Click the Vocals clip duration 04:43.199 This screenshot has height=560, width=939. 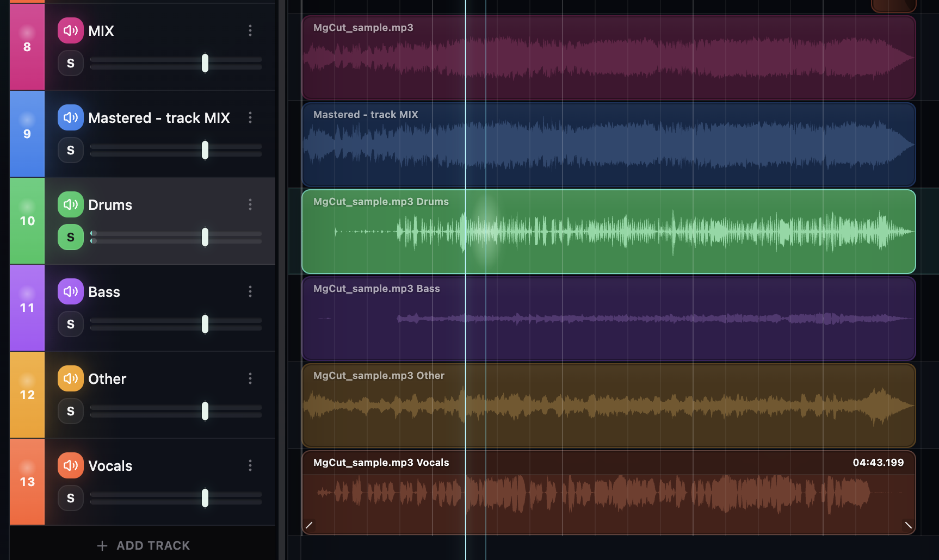point(878,463)
